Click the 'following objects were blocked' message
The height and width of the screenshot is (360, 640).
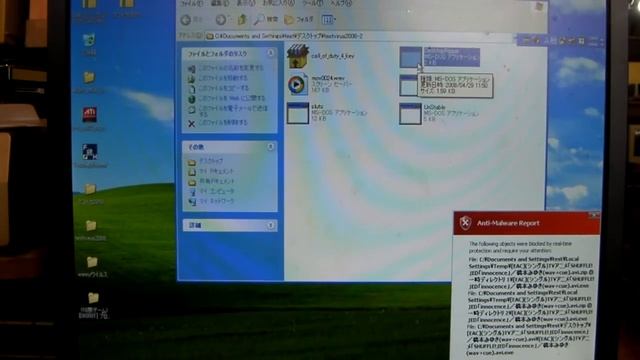pos(520,247)
